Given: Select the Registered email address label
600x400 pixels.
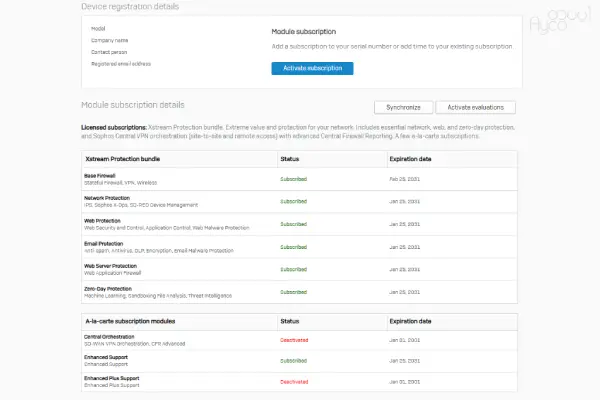Looking at the screenshot, I should 121,64.
